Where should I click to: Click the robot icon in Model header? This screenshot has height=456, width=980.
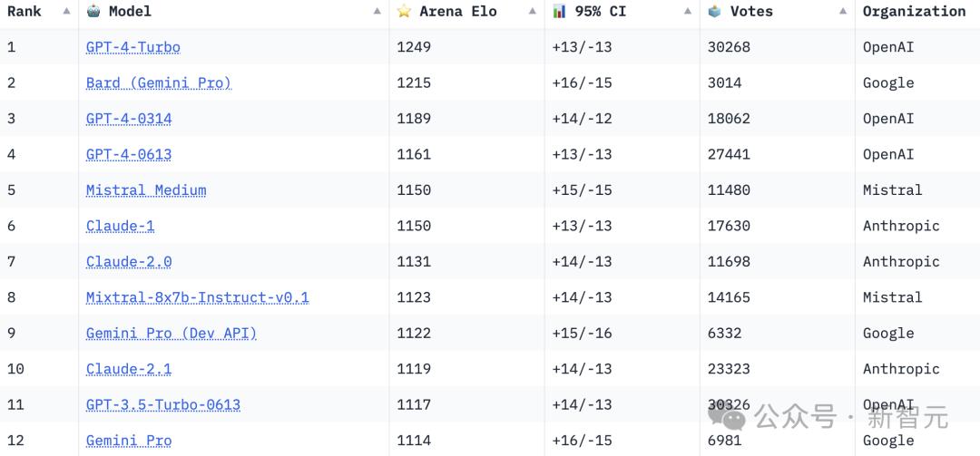coord(93,11)
